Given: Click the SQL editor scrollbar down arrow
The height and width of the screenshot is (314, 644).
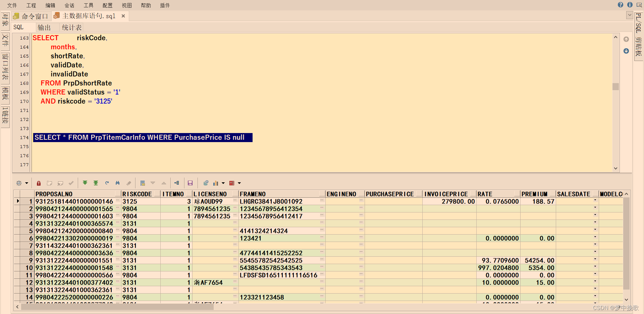Looking at the screenshot, I should 615,168.
